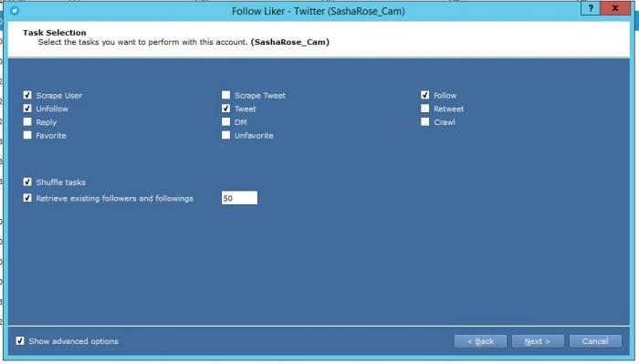Enable the Crawl task
Viewport: 639px width, 364px height.
[x=425, y=121]
